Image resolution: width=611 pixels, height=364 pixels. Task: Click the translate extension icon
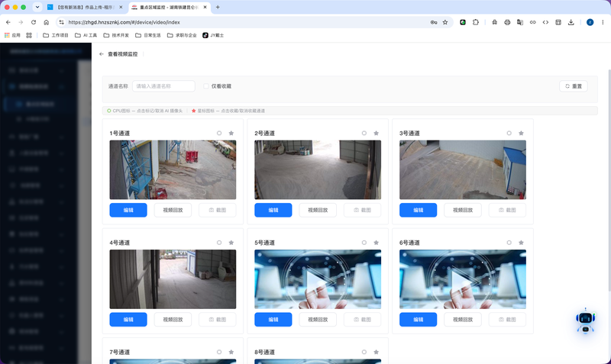coord(520,22)
